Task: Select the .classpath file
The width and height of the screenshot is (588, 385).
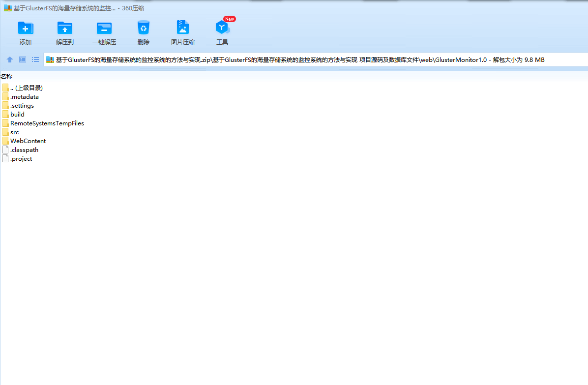Action: coord(20,150)
